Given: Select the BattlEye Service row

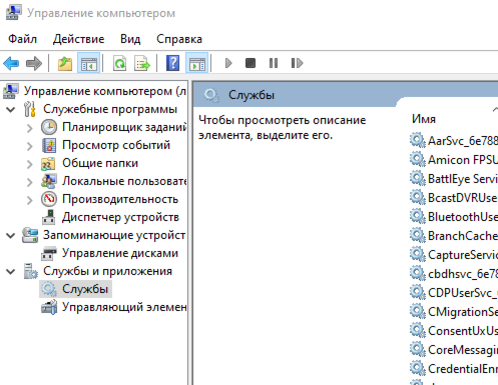Looking at the screenshot, I should pyautogui.click(x=453, y=179).
